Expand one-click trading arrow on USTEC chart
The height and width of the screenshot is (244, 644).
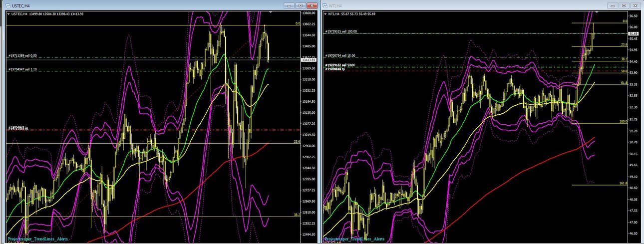(x=8, y=14)
